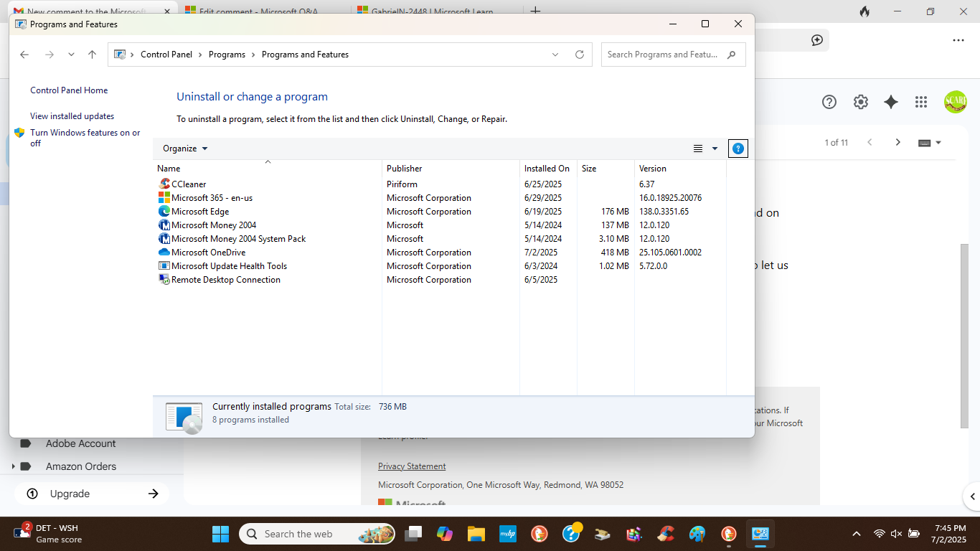Expand the Organize dropdown

[x=185, y=149]
